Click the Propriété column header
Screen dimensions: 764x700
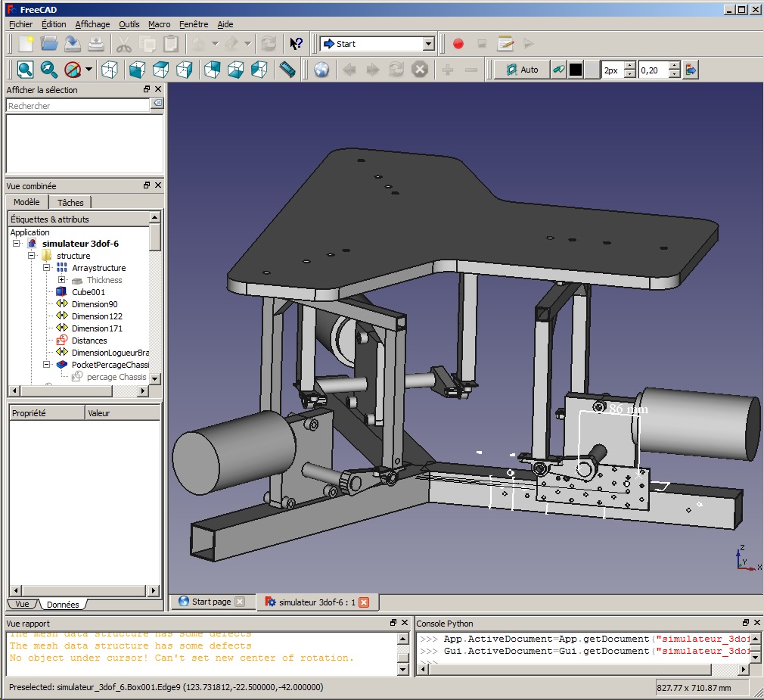coord(47,413)
